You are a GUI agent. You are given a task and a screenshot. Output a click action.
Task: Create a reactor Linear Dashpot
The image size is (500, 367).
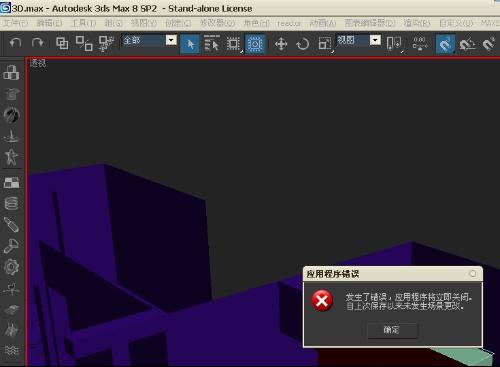pyautogui.click(x=11, y=224)
